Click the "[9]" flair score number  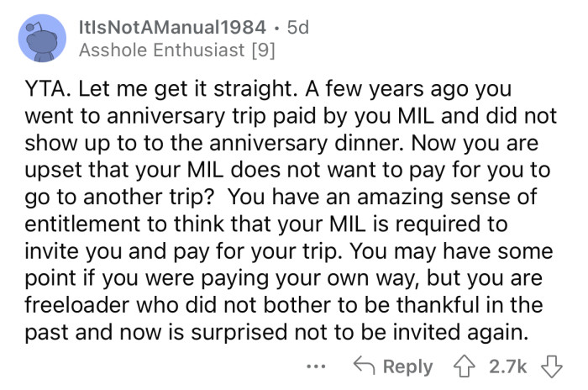(260, 50)
